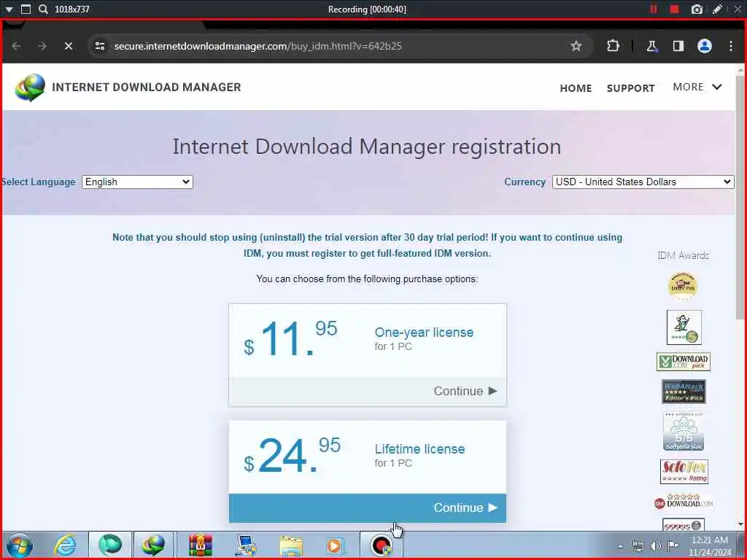Click the top gold Editor's Pick badge
This screenshot has height=560, width=747.
point(683,286)
